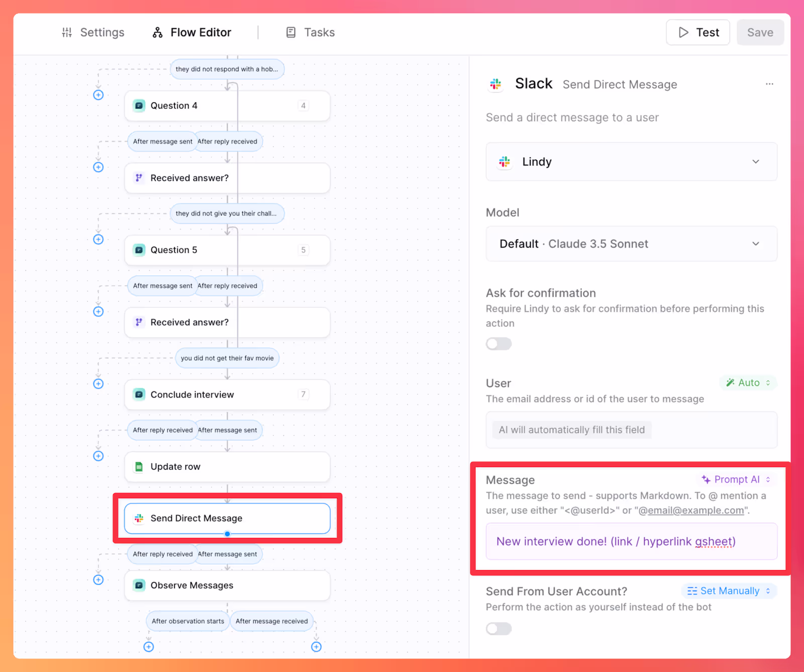The image size is (804, 672).
Task: Click 'After reply received' label below Question 4
Action: click(x=228, y=142)
